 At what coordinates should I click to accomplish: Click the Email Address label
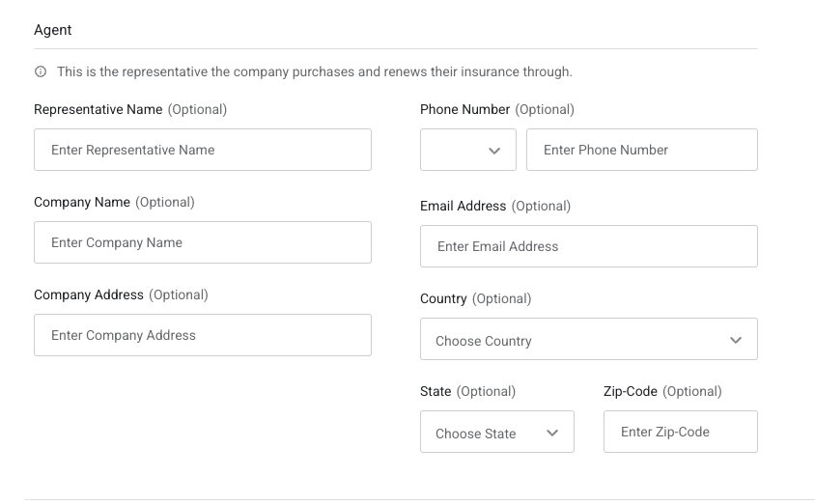(x=463, y=207)
